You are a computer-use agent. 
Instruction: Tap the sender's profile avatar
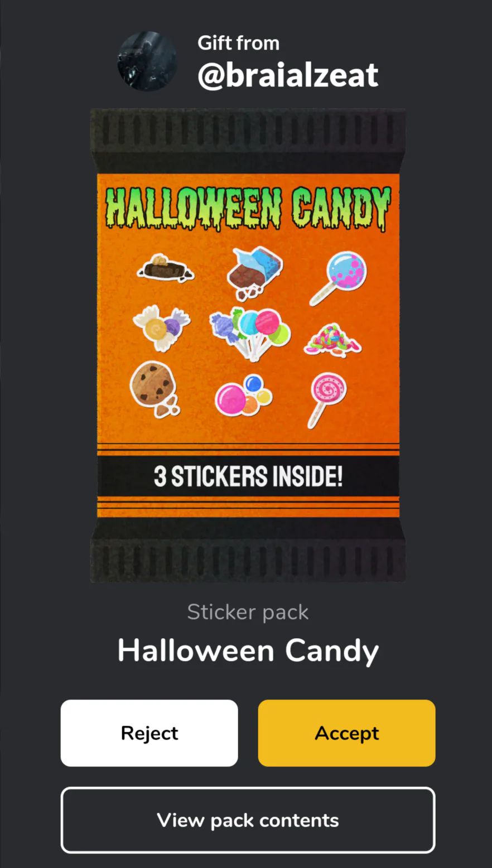click(147, 61)
